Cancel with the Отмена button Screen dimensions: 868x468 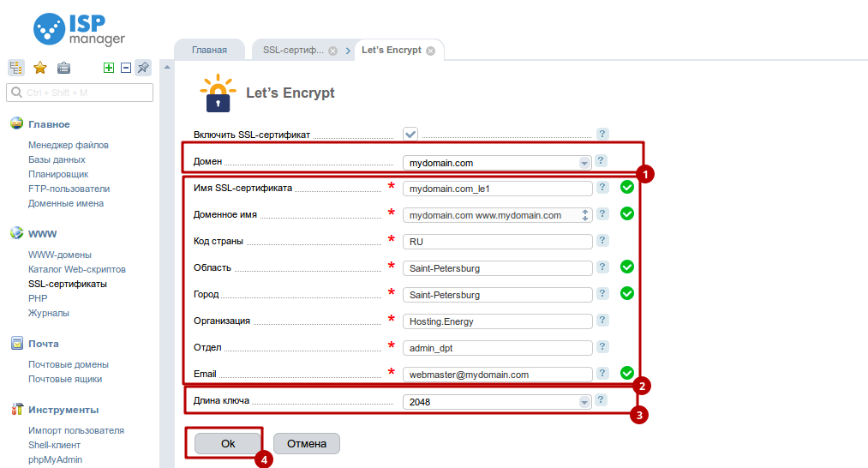tap(307, 444)
